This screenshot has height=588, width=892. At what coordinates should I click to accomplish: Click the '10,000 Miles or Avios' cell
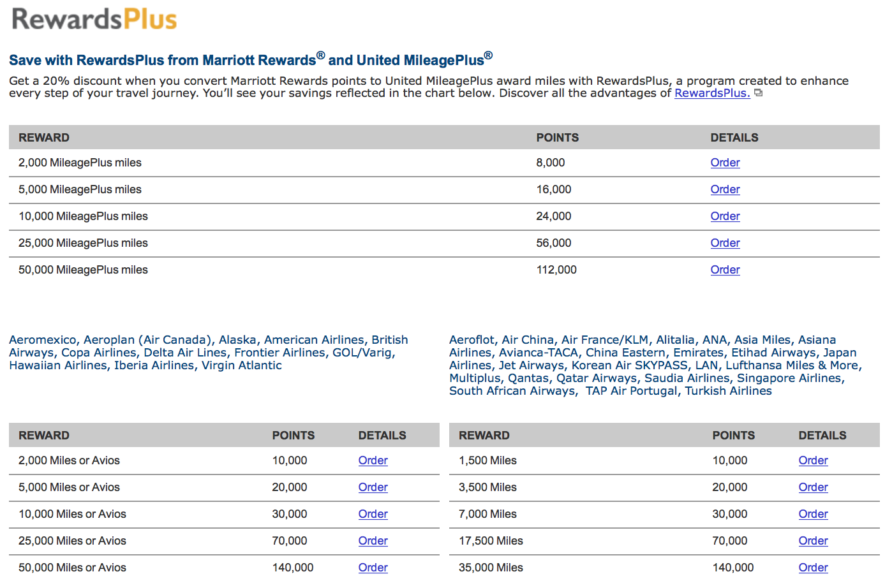click(x=72, y=514)
